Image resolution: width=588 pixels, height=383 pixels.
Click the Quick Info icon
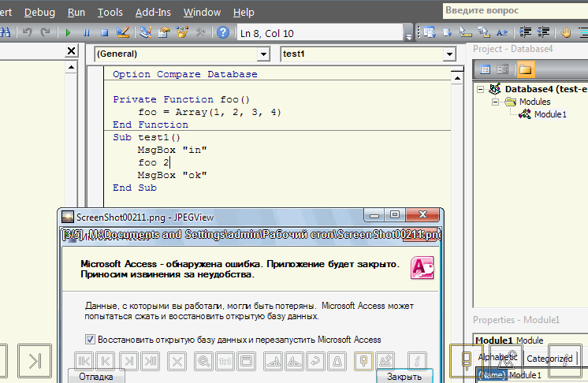(465, 32)
